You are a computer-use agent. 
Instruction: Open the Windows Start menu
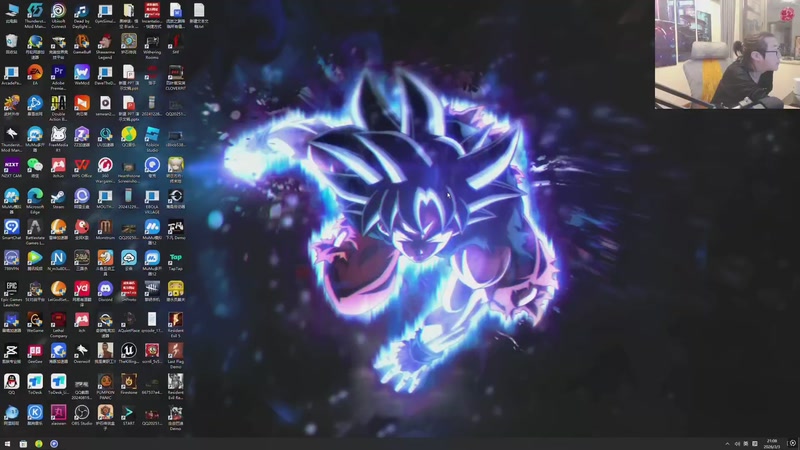pos(7,444)
